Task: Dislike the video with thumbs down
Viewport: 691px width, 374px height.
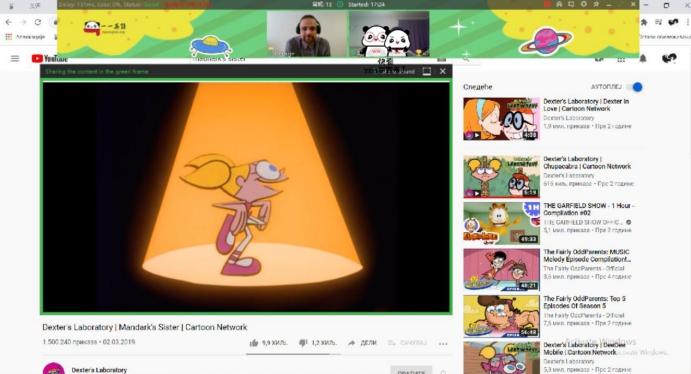Action: coord(303,343)
